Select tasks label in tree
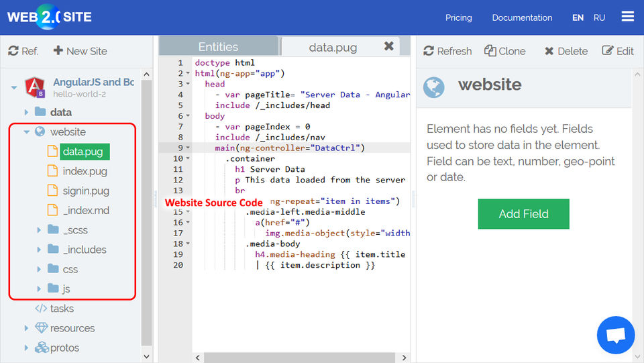The width and height of the screenshot is (644, 363). point(62,309)
